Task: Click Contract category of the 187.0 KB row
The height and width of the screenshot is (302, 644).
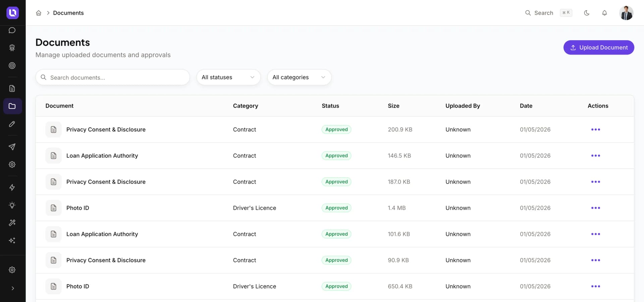Action: coord(245,182)
